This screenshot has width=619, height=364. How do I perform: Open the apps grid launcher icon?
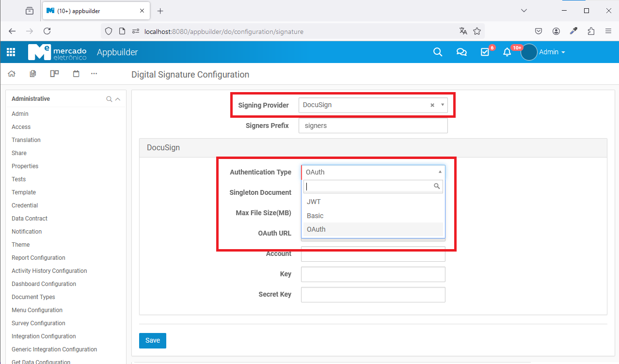(11, 52)
